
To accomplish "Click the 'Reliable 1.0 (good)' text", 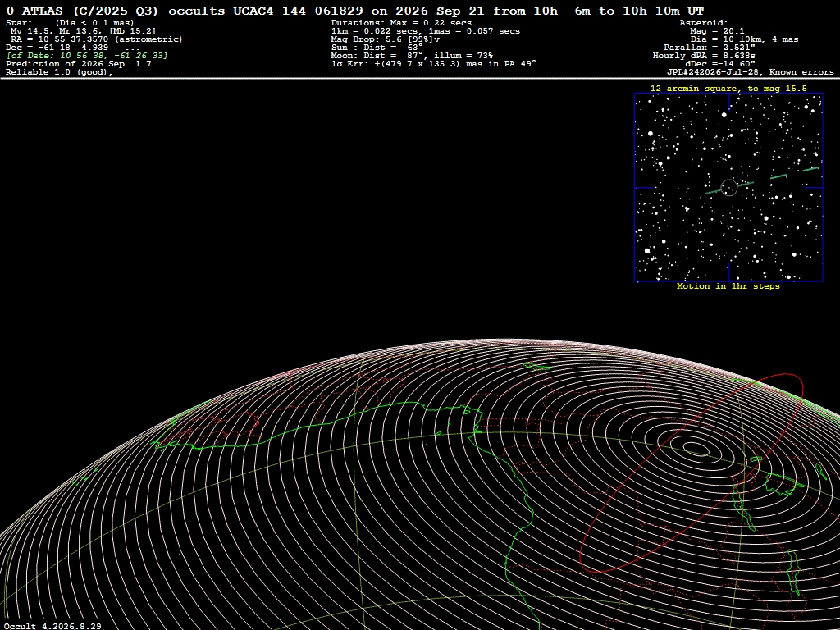I will (x=59, y=72).
